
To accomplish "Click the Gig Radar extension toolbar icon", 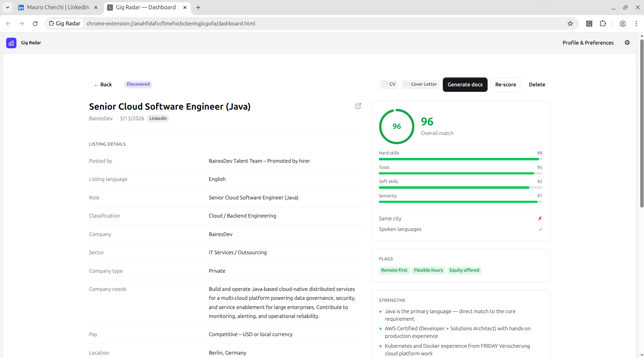I will click(x=589, y=24).
